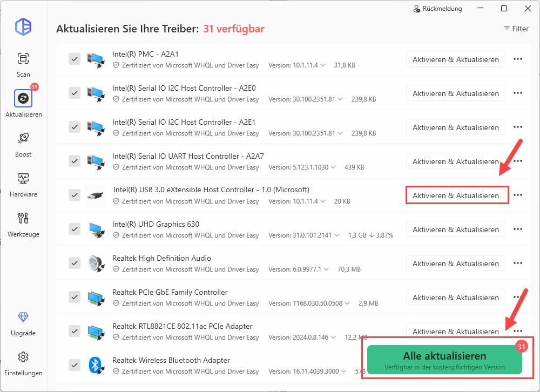Image resolution: width=540 pixels, height=392 pixels.
Task: Click Aktivieren & Aktualisieren for Intel PMC
Action: point(456,59)
